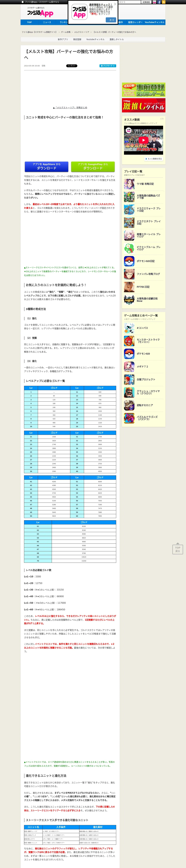
Task: Open the 配信カレンダー navigation tab
Action: [135, 22]
